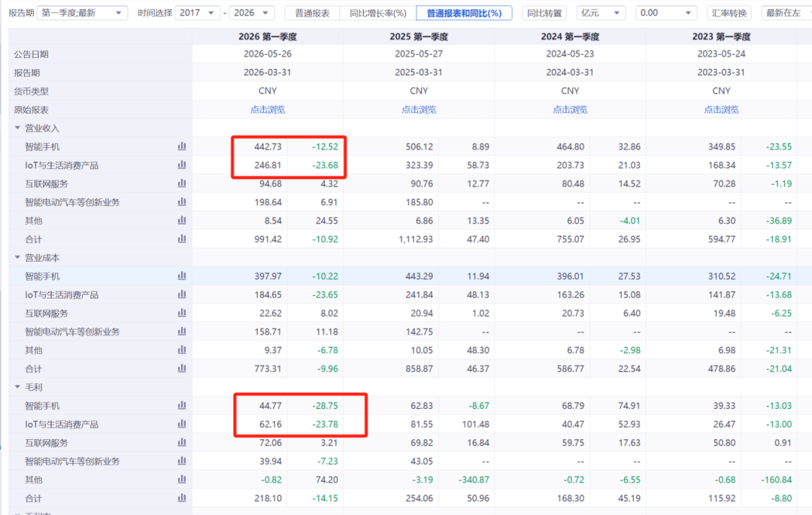
Task: Open chart icon for 毛利 智能手机 row
Action: point(182,405)
